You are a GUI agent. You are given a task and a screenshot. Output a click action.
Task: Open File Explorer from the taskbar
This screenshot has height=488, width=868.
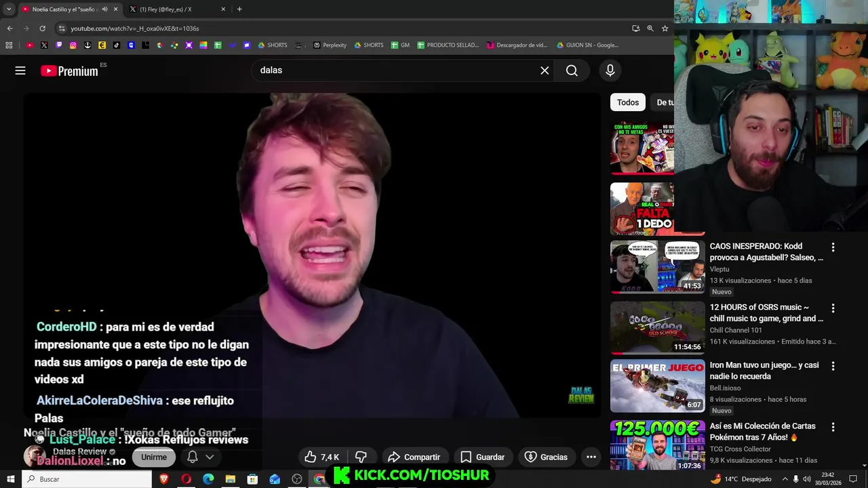[x=231, y=479]
